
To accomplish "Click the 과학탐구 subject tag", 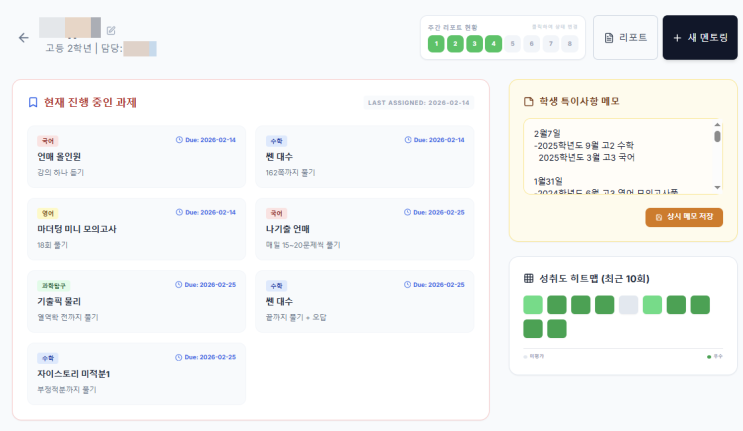I will [x=54, y=285].
